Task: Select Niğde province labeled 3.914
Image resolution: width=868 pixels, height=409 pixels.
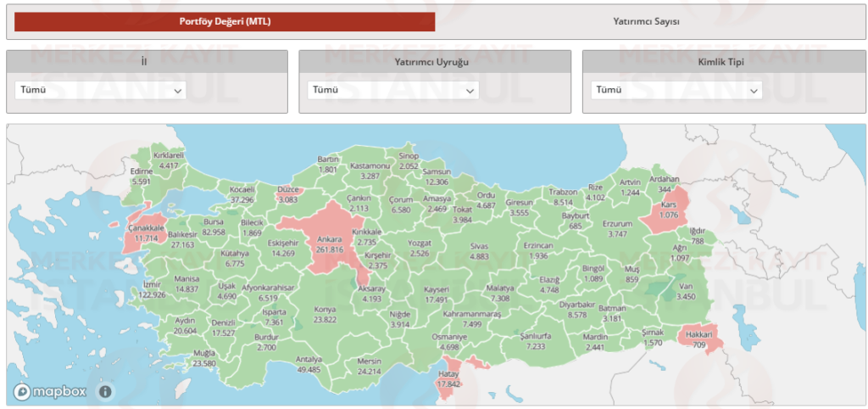Action: [400, 319]
